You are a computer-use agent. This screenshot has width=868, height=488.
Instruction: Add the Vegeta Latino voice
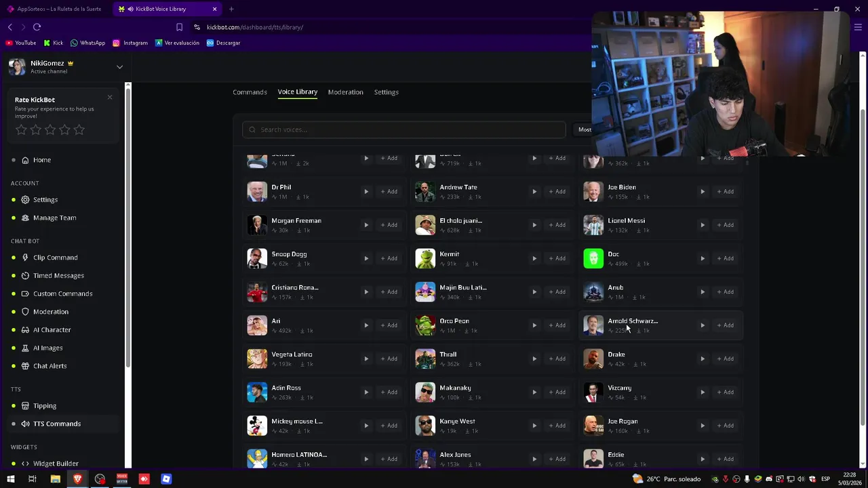(x=389, y=359)
